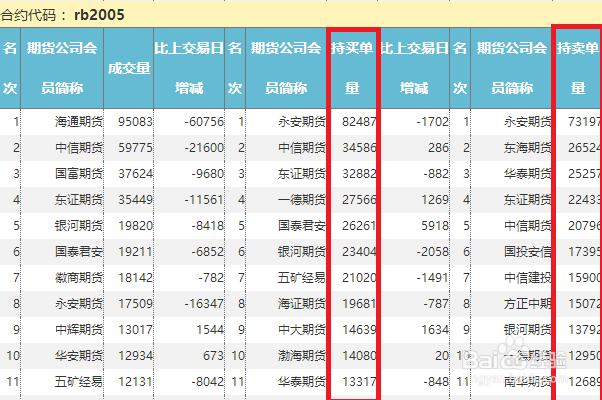
Task: Select 海证期货 company name
Action: tap(302, 304)
